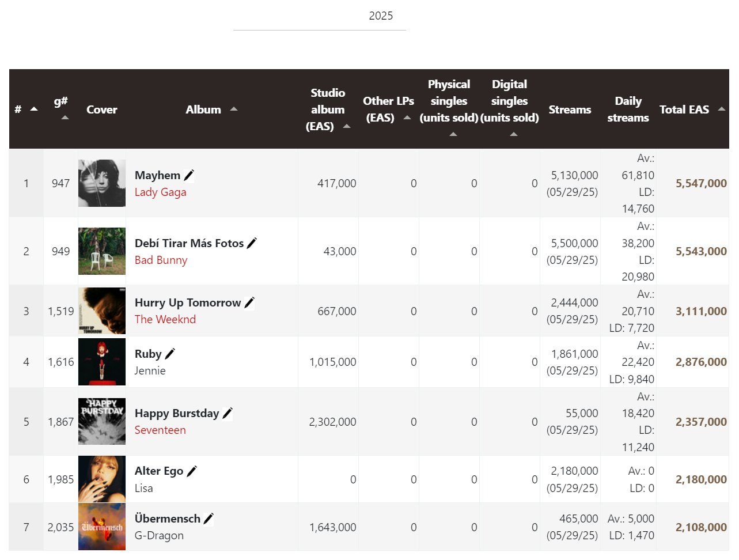
Task: Click the streams value 1,861,000
Action: pos(574,354)
